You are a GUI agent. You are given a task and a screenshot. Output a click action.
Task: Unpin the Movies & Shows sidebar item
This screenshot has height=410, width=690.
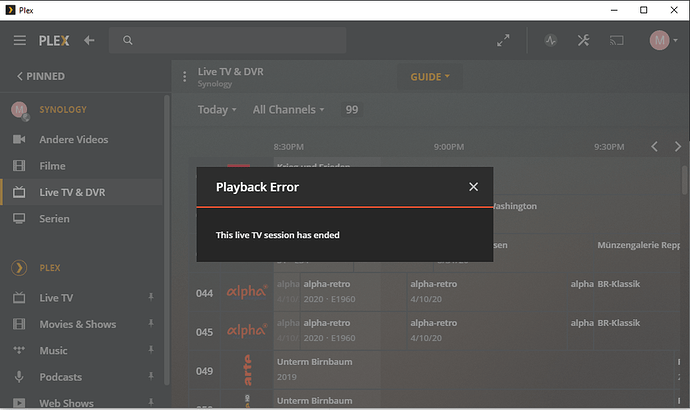coord(151,323)
